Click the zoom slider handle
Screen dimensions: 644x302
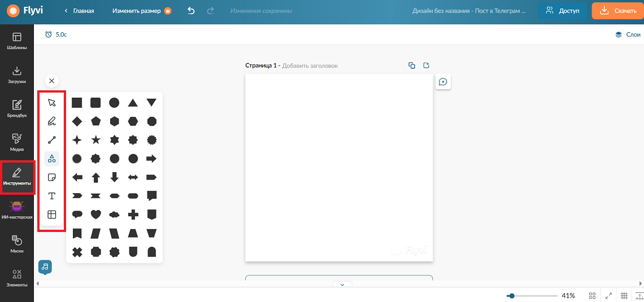pos(511,295)
